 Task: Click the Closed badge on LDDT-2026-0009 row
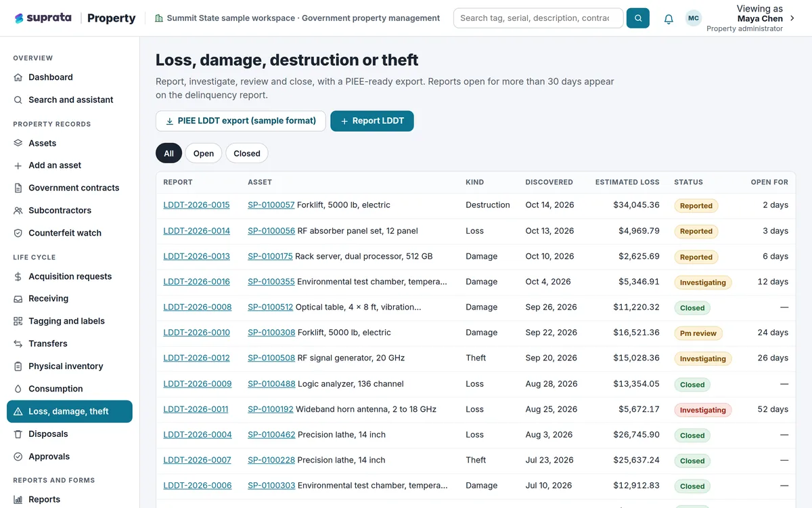point(692,385)
